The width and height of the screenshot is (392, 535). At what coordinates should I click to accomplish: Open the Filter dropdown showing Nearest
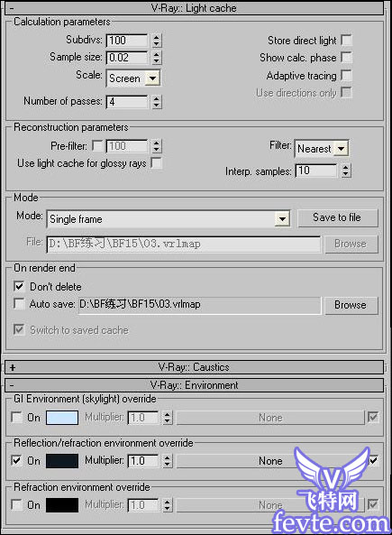322,149
